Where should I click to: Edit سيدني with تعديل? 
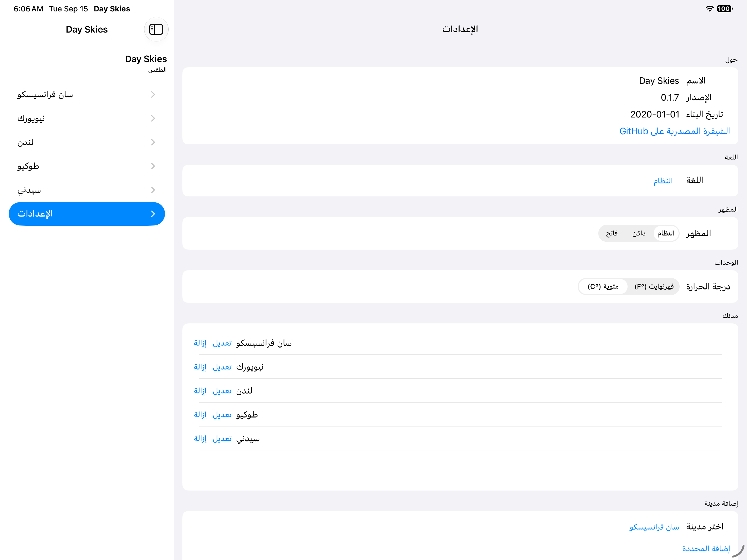tap(222, 439)
